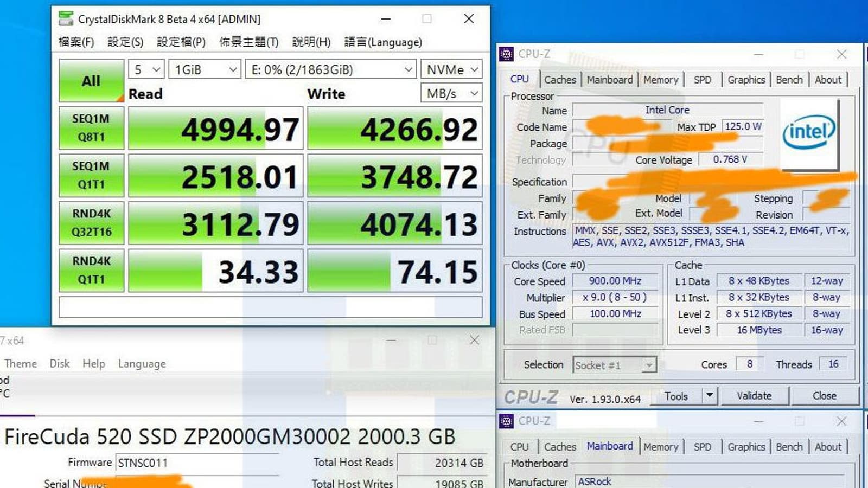
Task: Open the Help menu in the disk info window
Action: tap(94, 363)
